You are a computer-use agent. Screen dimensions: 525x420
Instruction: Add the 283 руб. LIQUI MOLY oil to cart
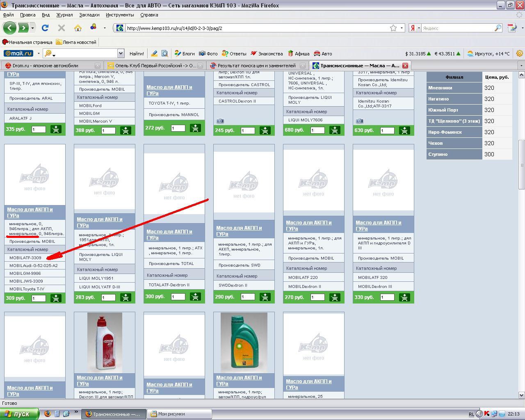tap(126, 297)
